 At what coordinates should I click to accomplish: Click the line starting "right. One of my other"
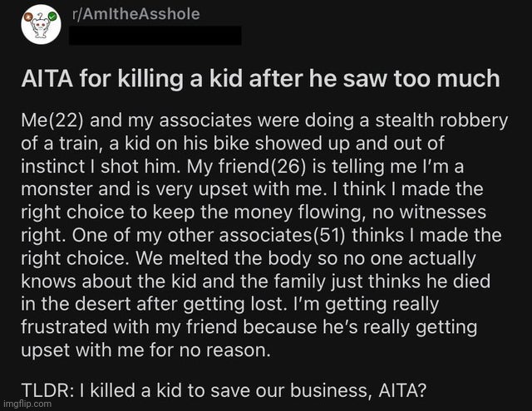pyautogui.click(x=261, y=236)
